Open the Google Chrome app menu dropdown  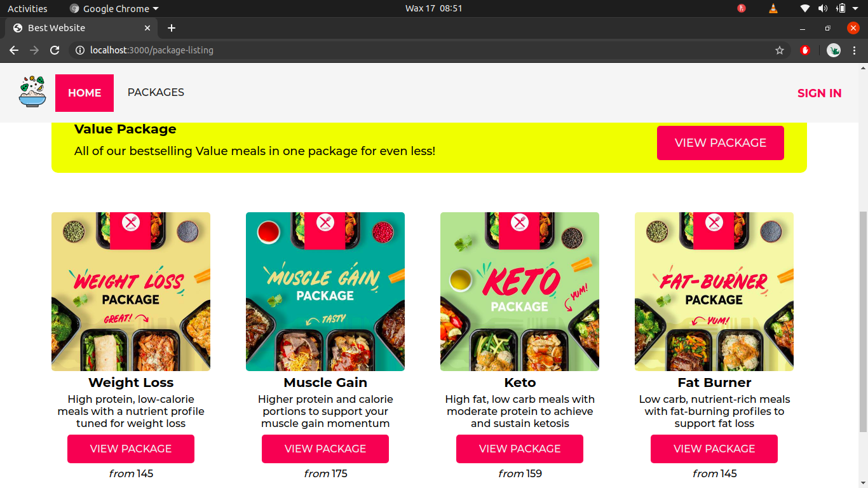114,8
